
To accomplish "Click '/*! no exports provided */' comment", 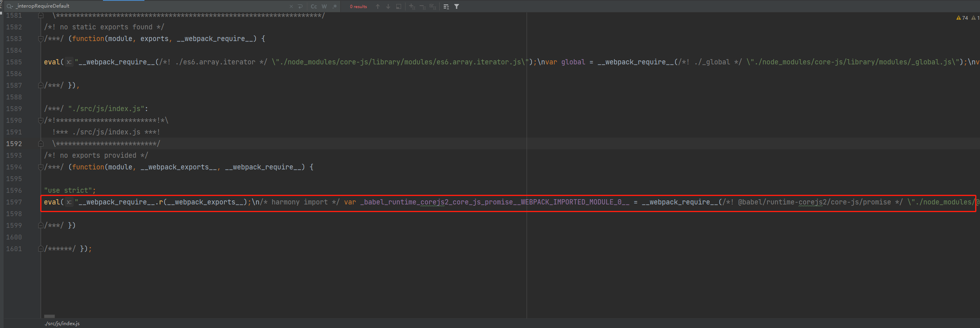I will tap(96, 155).
